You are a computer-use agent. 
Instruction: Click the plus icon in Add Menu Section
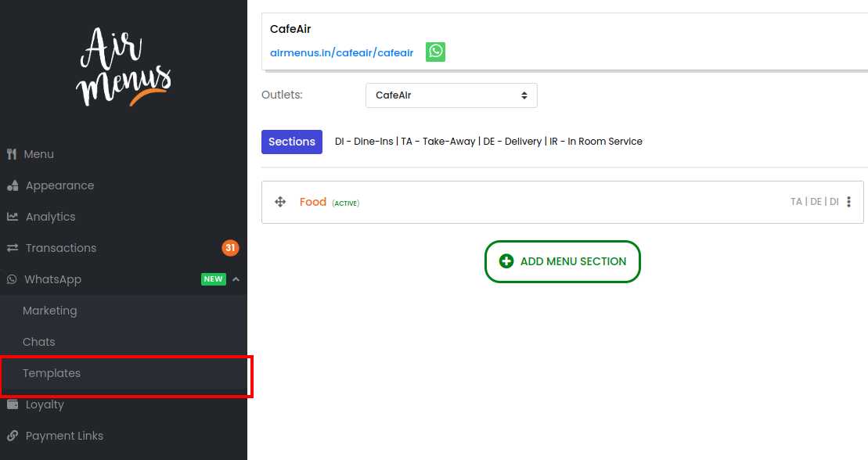506,261
